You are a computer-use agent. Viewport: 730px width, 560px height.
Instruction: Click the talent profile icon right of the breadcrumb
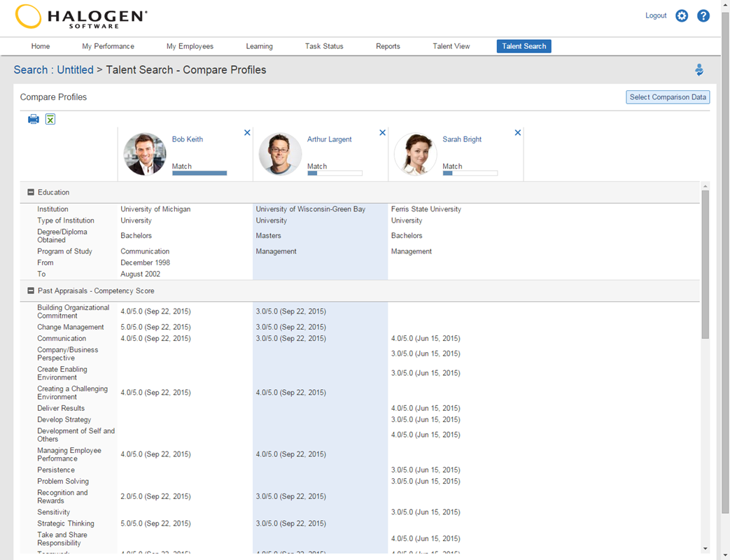(699, 69)
